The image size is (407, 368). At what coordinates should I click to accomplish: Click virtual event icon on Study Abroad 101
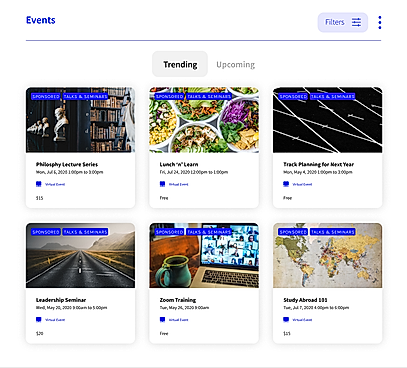point(286,320)
